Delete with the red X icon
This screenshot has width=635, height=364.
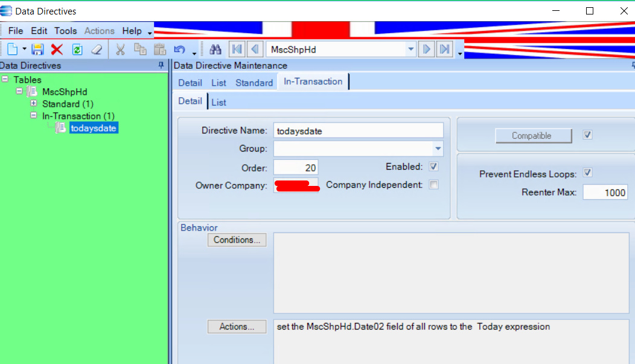pyautogui.click(x=57, y=49)
